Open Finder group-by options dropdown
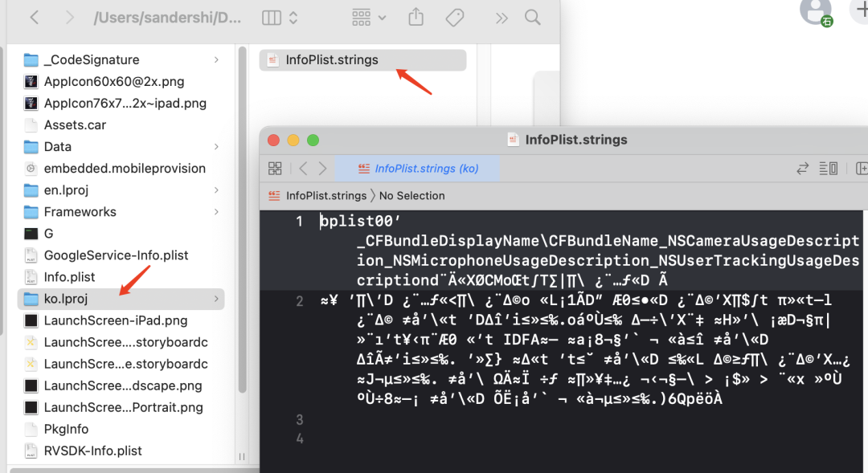The height and width of the screenshot is (473, 868). pyautogui.click(x=369, y=18)
